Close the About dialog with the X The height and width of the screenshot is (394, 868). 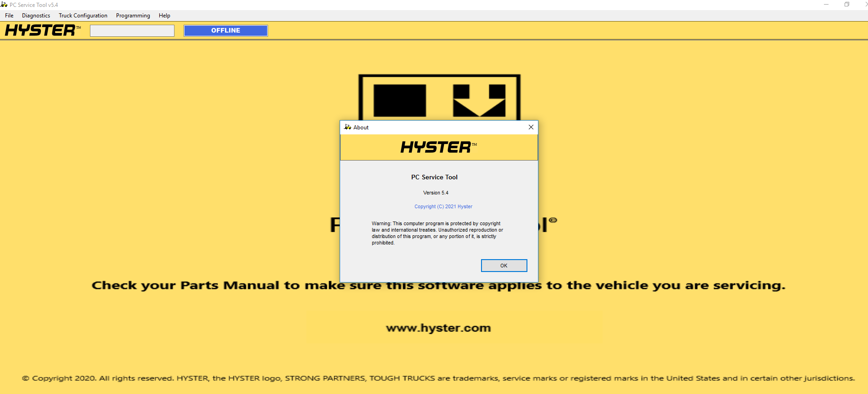point(531,127)
